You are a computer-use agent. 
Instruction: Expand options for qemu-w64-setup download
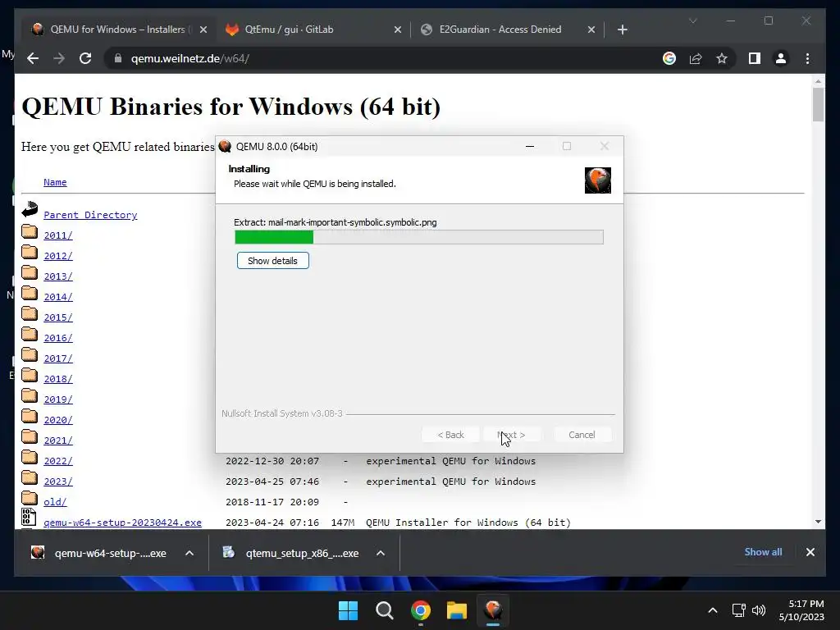189,553
